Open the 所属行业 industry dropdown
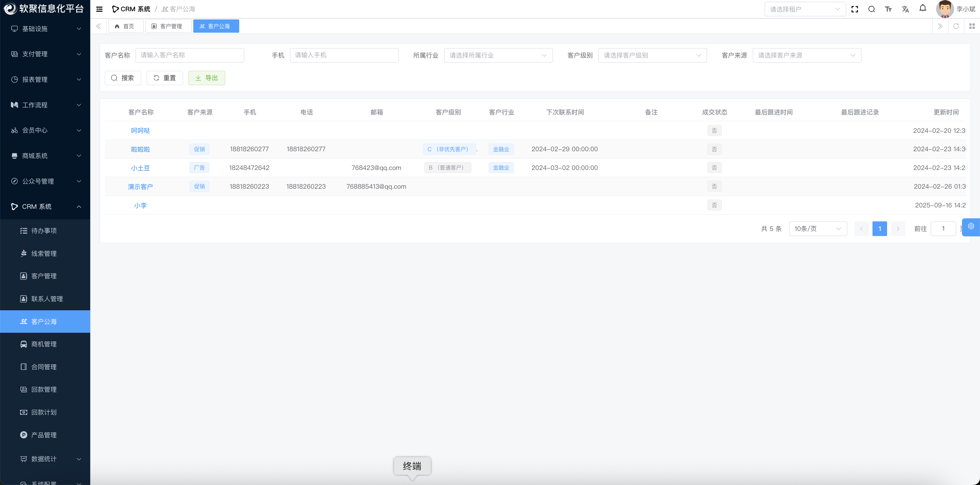Image resolution: width=980 pixels, height=485 pixels. pos(497,56)
